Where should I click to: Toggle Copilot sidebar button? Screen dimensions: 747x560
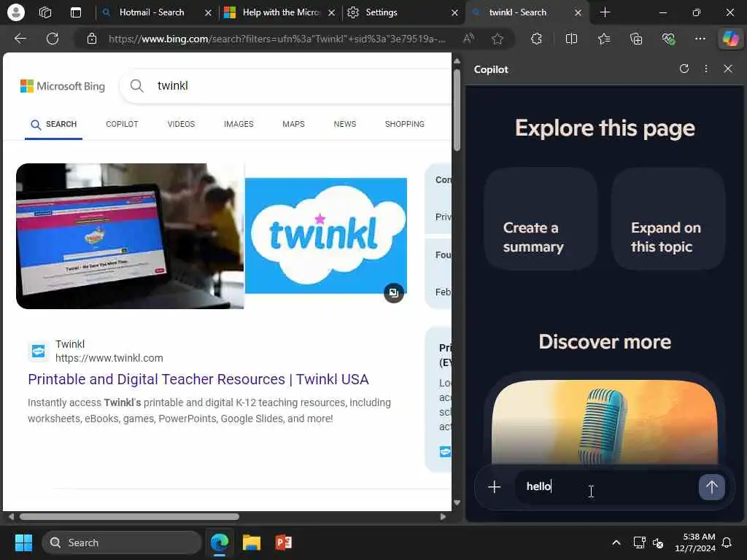coord(730,39)
